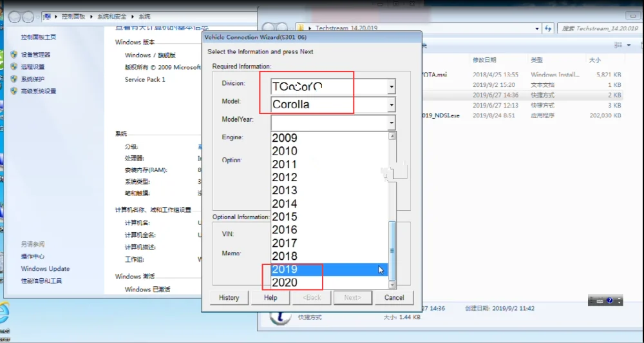The image size is (644, 343).
Task: Click the language bar keyboard icon
Action: 600,301
